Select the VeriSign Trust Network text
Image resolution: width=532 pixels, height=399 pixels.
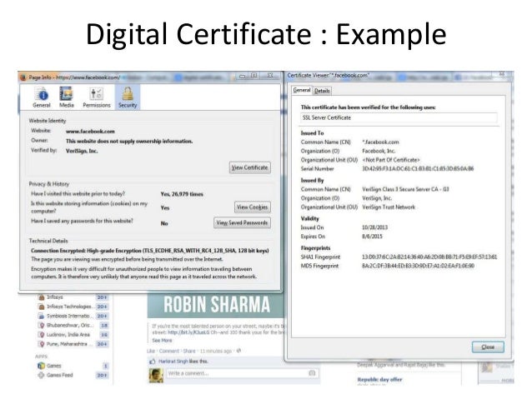pos(389,207)
